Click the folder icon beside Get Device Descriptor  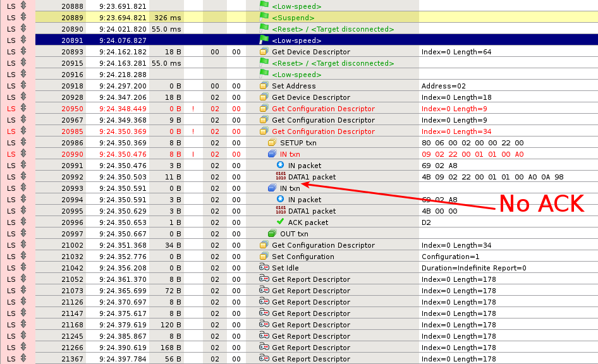click(x=263, y=52)
